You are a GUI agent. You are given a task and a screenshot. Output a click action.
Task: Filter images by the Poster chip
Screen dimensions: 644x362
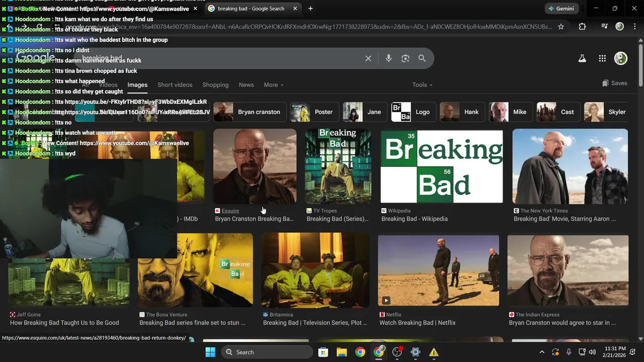pos(315,112)
